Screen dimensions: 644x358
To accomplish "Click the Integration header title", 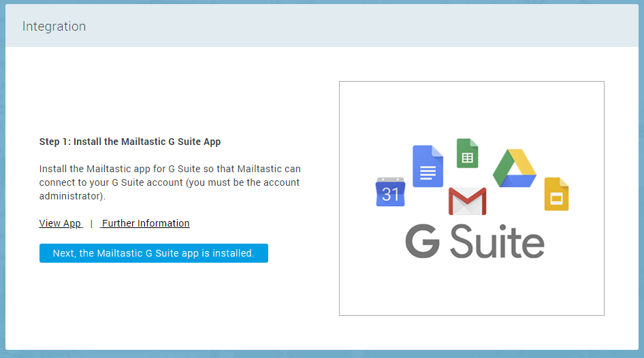I will 54,27.
